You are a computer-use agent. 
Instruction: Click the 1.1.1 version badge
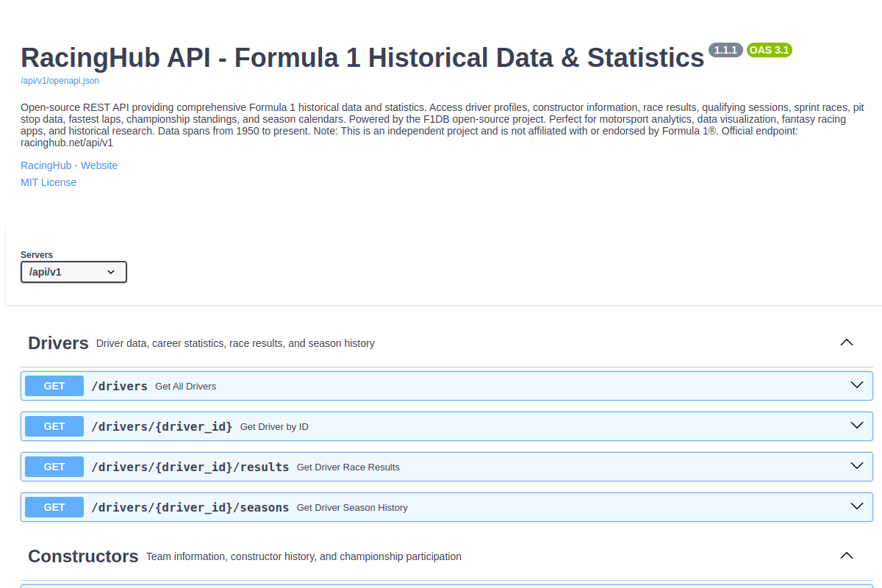726,50
